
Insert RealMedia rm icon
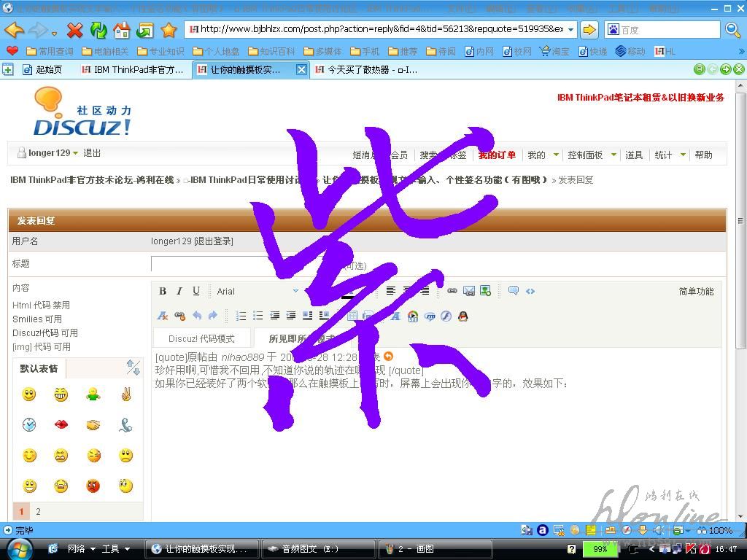coord(430,316)
